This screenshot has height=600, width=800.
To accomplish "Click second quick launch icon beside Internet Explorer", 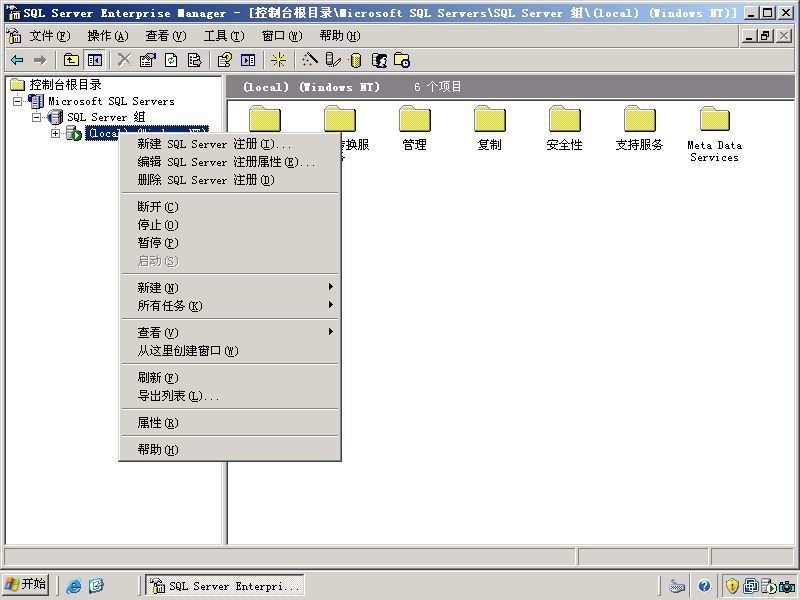I will click(x=96, y=586).
